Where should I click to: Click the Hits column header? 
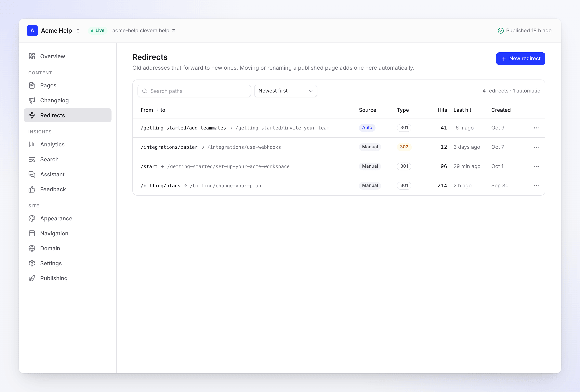(442, 110)
